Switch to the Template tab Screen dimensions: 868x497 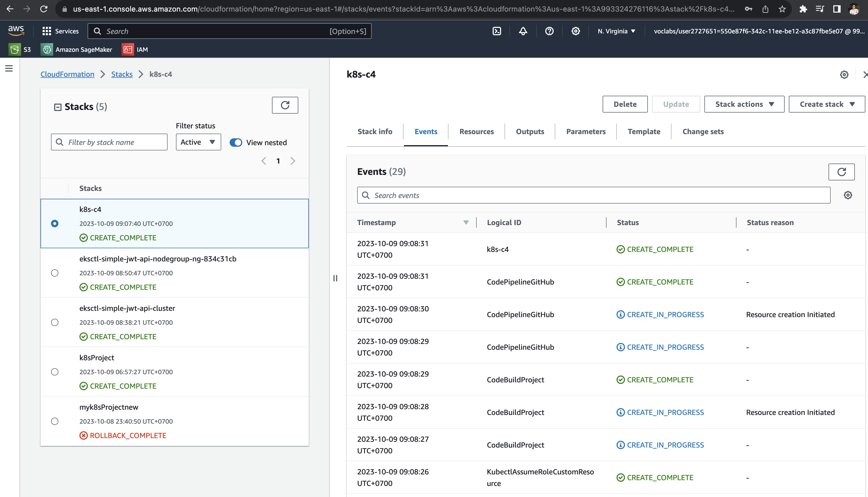(x=644, y=131)
